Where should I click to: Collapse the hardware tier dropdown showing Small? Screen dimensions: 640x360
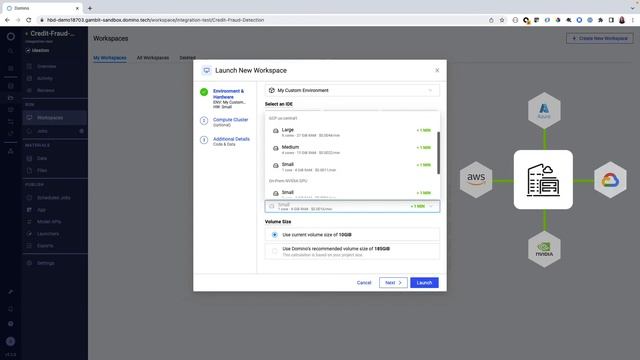click(352, 207)
